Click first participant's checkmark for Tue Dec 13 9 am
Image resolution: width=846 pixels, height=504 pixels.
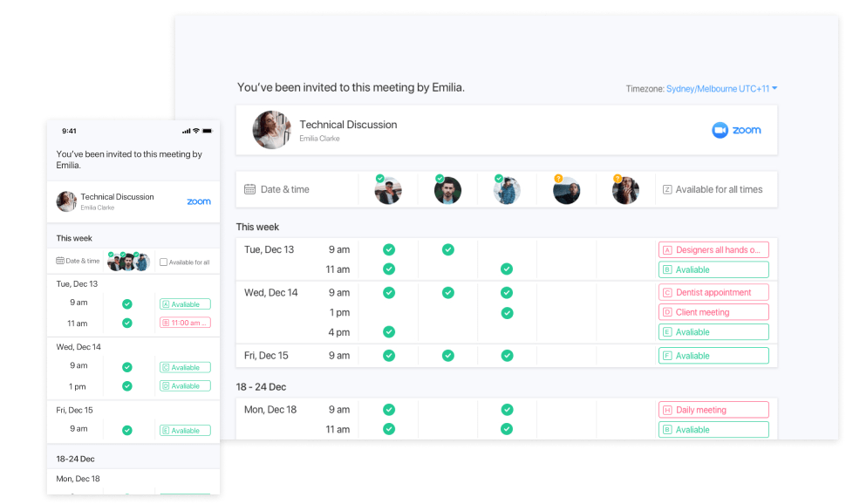click(x=389, y=249)
